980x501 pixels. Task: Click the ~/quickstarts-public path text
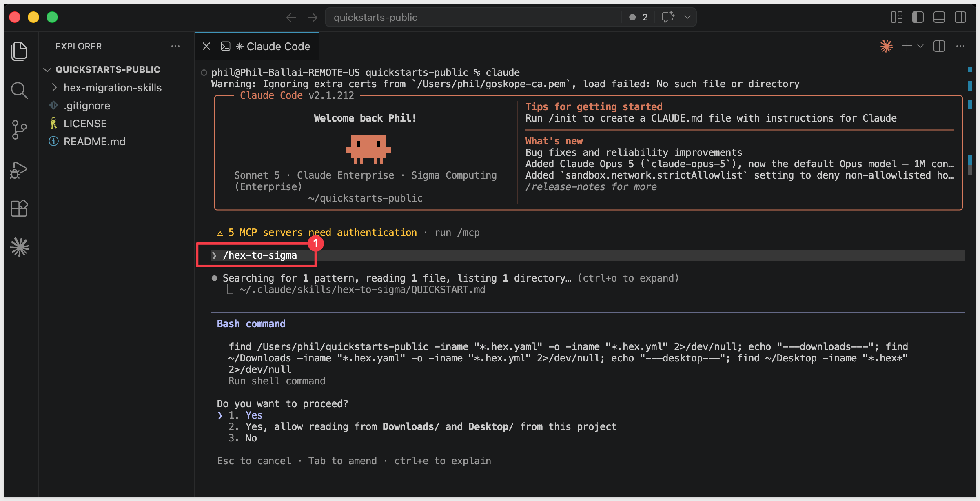(x=365, y=198)
